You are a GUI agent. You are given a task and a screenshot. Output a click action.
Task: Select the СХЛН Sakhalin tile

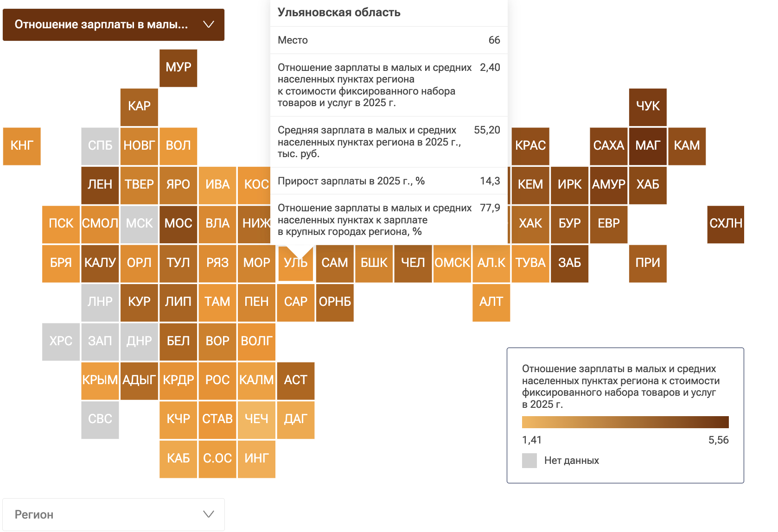tap(726, 224)
